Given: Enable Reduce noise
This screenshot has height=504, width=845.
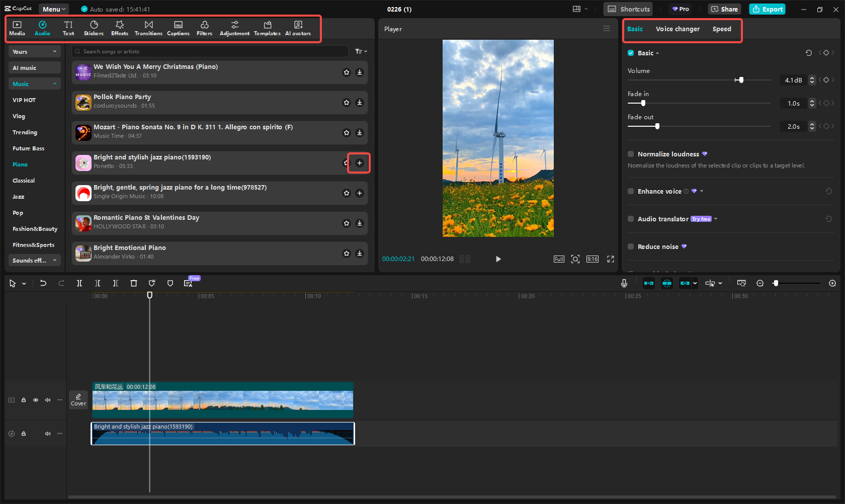Looking at the screenshot, I should pos(630,246).
